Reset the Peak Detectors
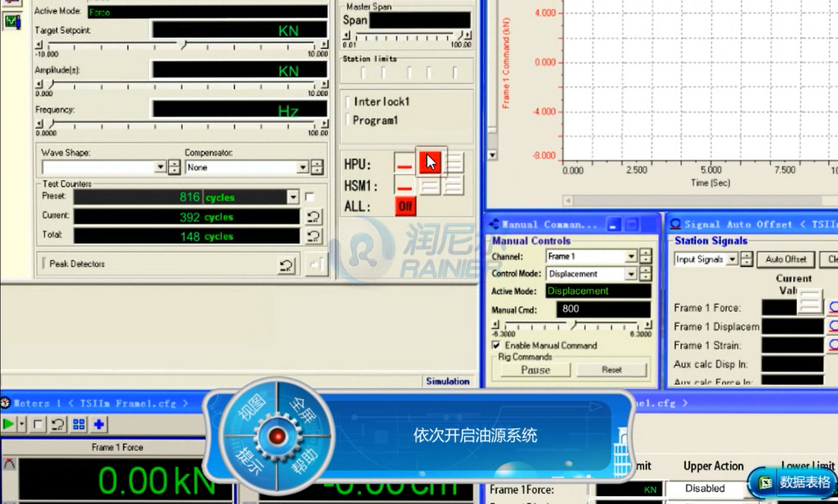838x504 pixels. pyautogui.click(x=286, y=265)
